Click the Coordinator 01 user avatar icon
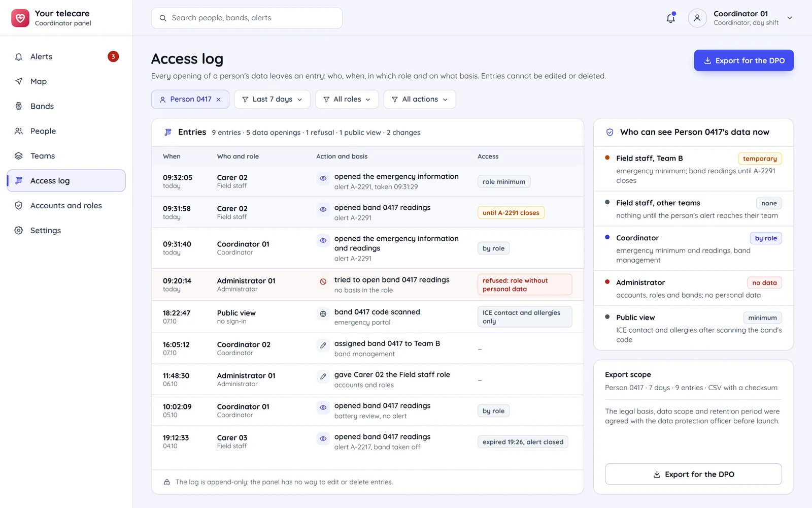This screenshot has height=508, width=812. [697, 18]
